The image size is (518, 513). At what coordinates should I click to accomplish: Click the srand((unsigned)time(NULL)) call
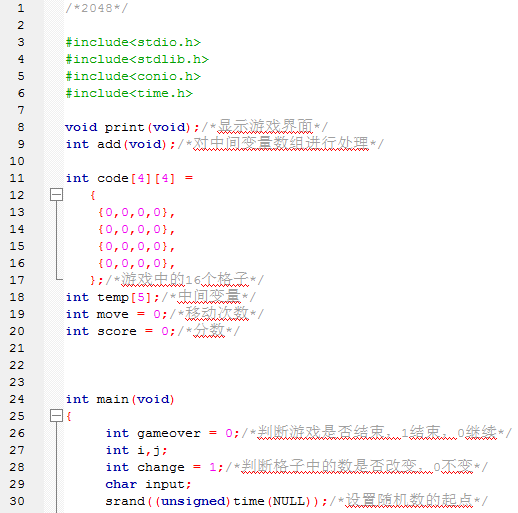point(217,501)
